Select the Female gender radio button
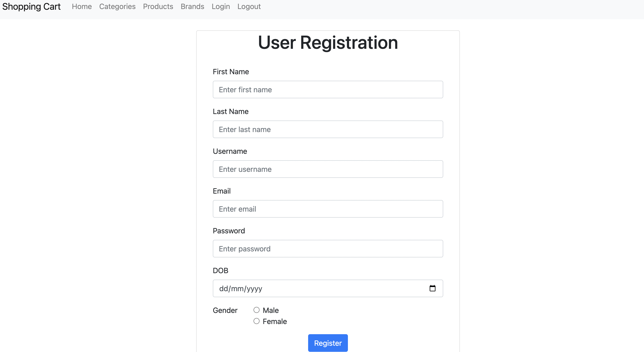 (256, 321)
